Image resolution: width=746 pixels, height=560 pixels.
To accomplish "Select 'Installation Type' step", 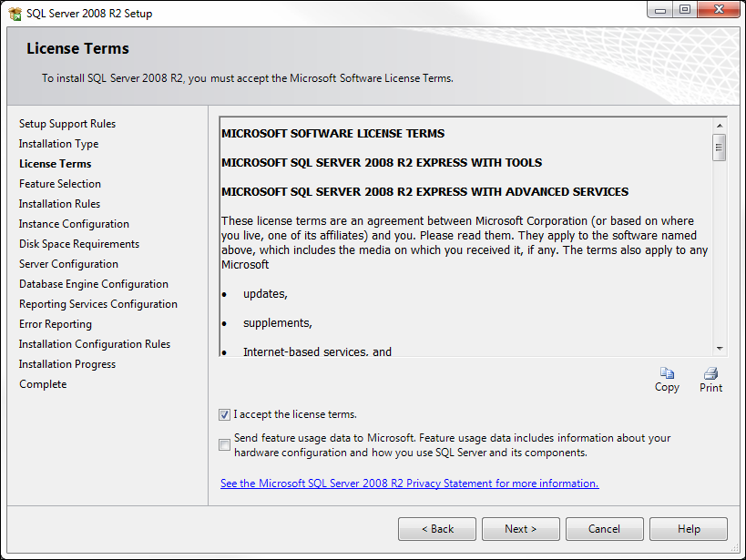I will pyautogui.click(x=58, y=144).
